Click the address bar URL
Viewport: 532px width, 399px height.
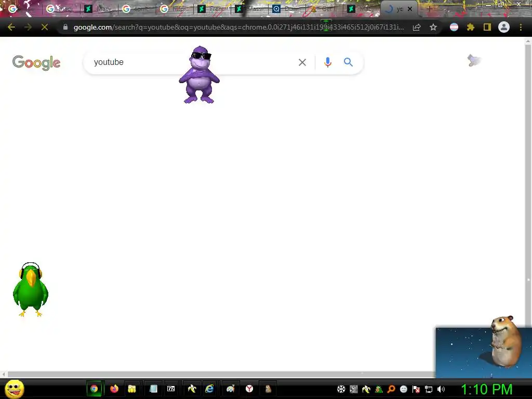coord(238,27)
